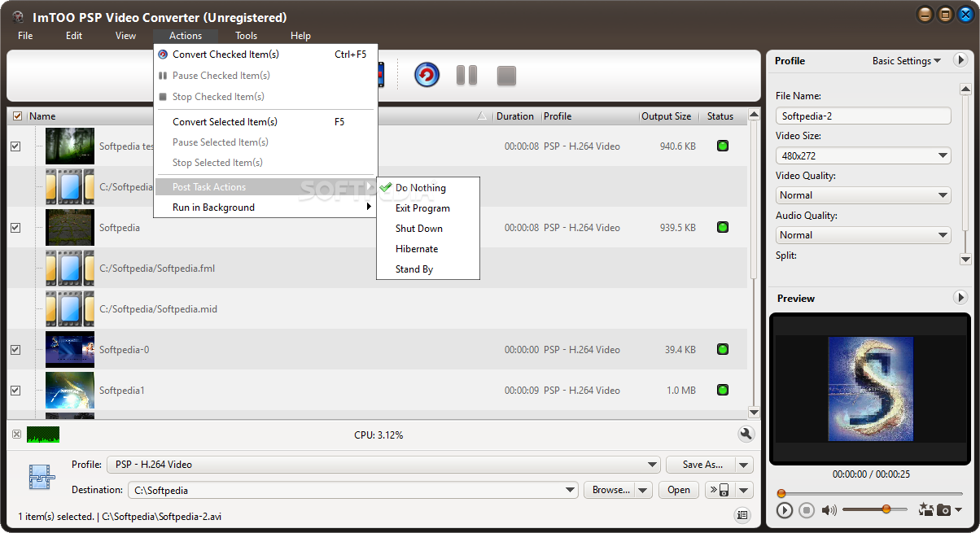Click the green status icon for Softpedia-0
The image size is (980, 533).
722,350
